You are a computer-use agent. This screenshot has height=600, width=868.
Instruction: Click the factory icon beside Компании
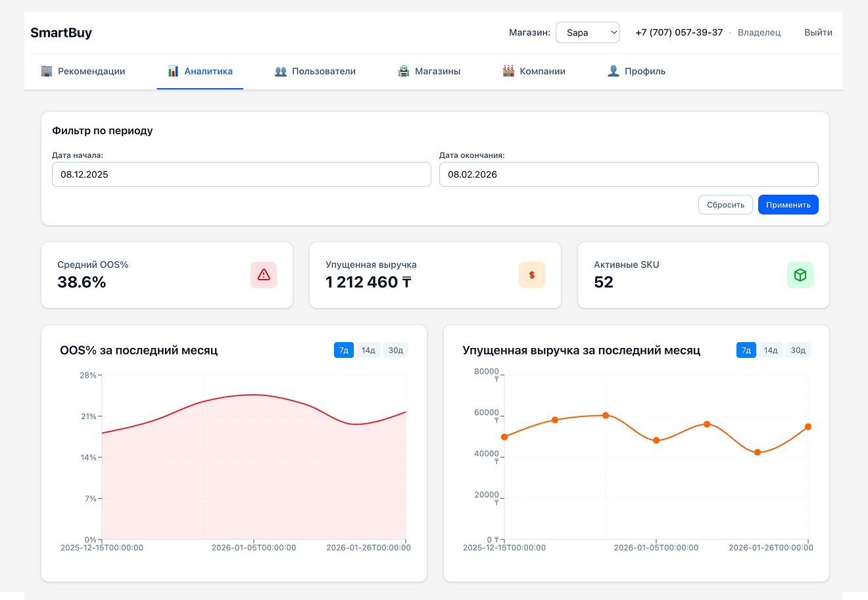[508, 71]
